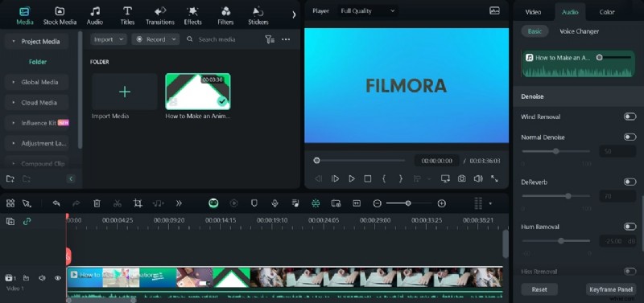Click the player progress scrubber
Viewport: 644px width, 303px height.
(316, 160)
